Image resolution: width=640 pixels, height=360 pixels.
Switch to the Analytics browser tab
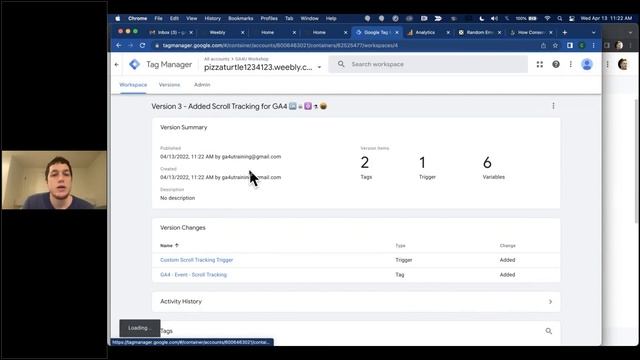pos(424,32)
